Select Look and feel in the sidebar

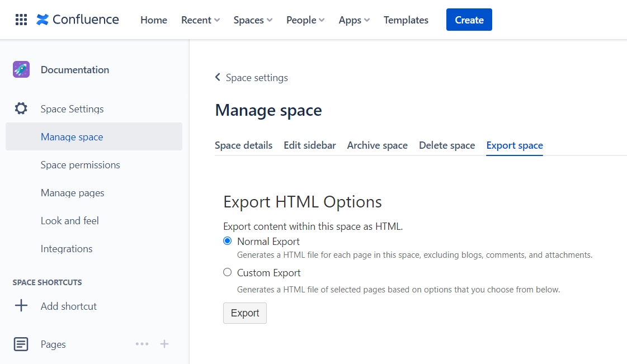tap(69, 220)
